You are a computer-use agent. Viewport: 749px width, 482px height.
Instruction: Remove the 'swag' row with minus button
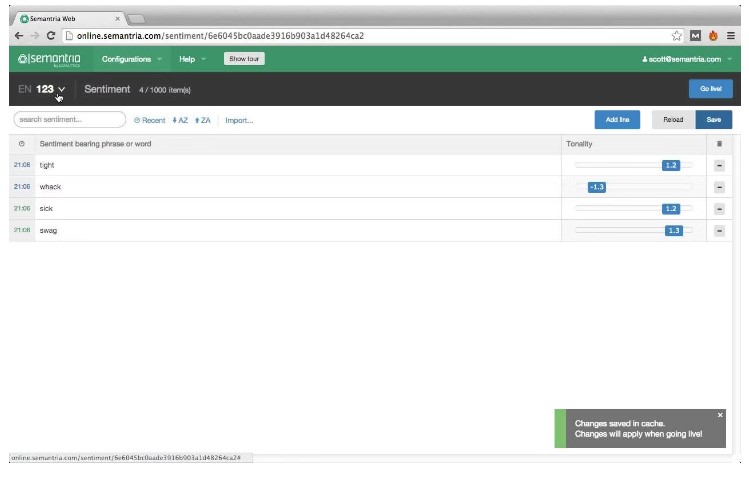719,231
